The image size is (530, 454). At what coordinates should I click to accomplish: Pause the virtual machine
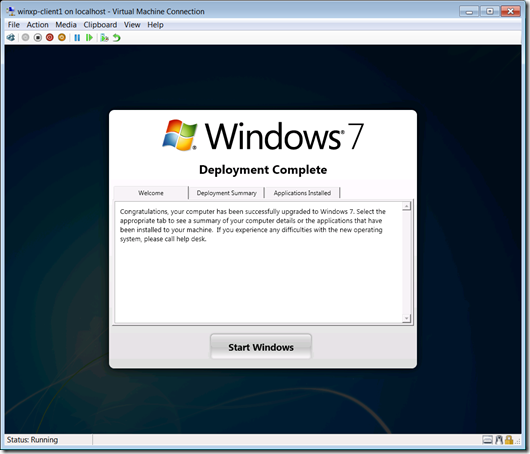(77, 38)
